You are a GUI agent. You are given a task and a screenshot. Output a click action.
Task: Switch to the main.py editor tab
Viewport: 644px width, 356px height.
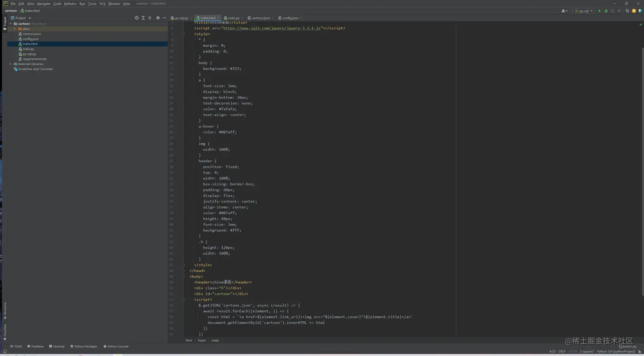[x=233, y=18]
